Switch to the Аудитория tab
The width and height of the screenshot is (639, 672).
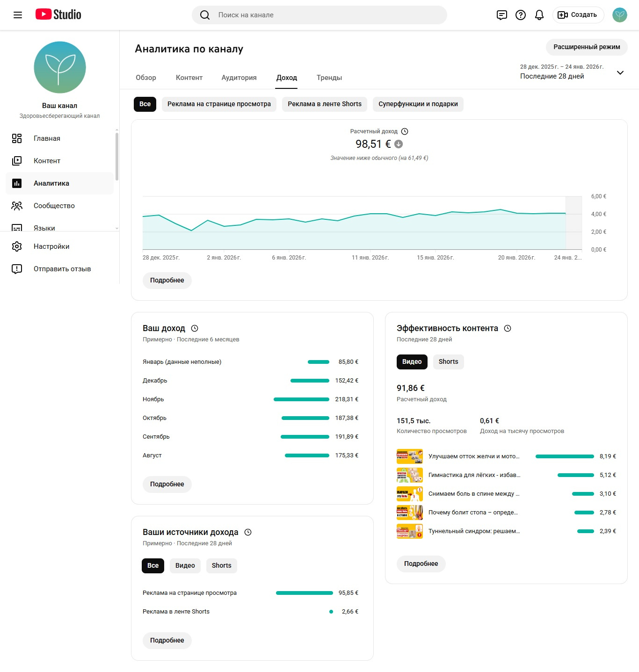coord(239,78)
